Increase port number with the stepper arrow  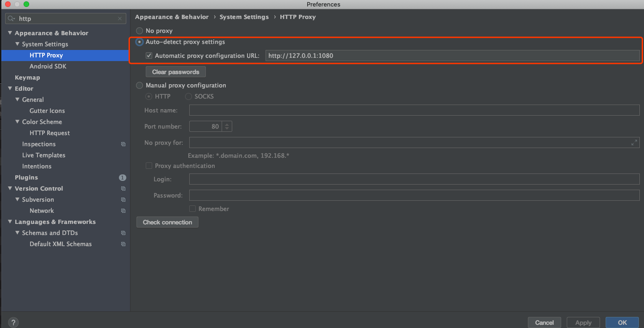click(x=226, y=124)
